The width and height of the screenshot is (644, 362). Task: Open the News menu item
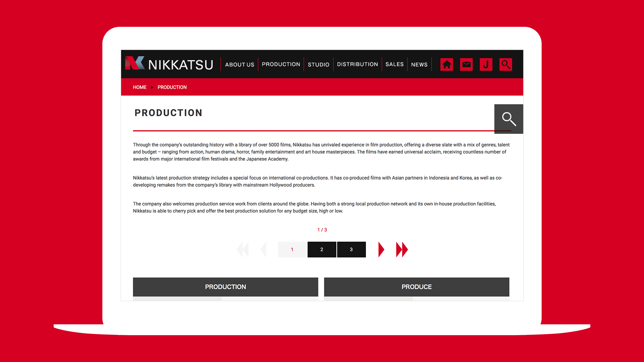click(x=419, y=64)
